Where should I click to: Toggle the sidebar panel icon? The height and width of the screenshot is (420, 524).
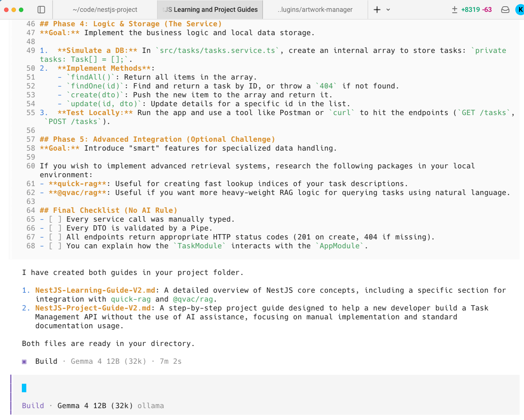[x=41, y=10]
